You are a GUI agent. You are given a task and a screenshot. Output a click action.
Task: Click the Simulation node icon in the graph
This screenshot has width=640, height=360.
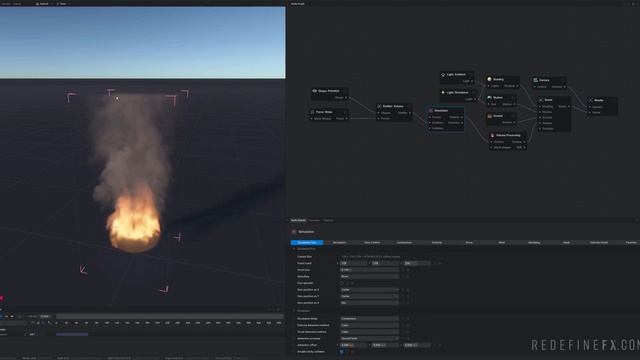431,111
